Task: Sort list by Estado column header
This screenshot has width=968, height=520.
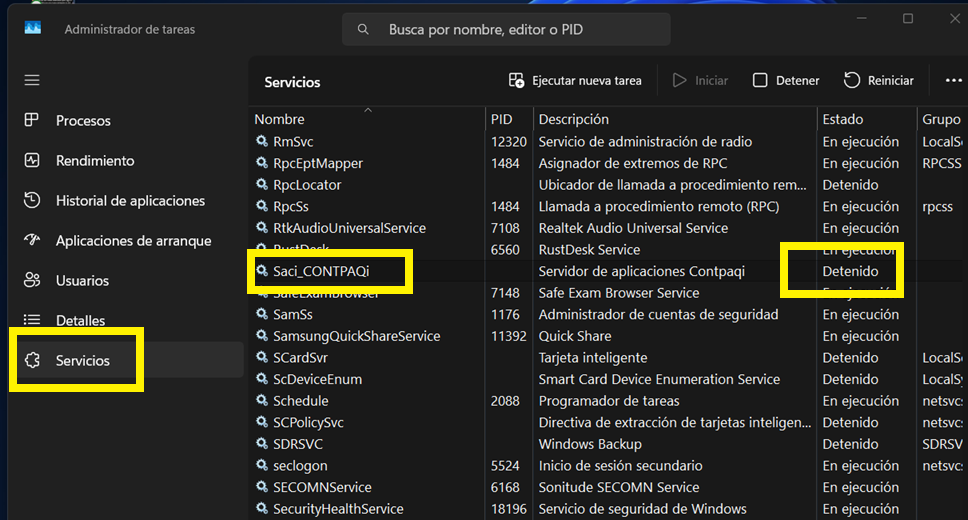Action: pyautogui.click(x=842, y=119)
